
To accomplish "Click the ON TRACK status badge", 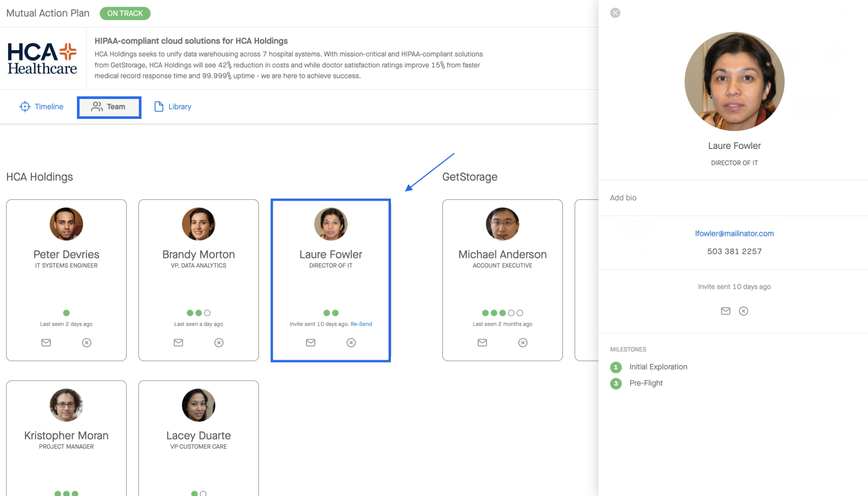I will (x=125, y=13).
